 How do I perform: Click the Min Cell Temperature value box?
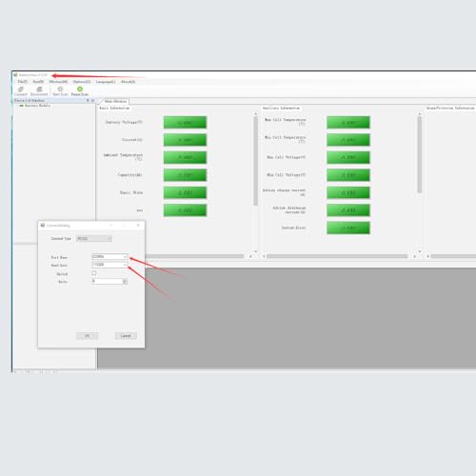pos(348,140)
